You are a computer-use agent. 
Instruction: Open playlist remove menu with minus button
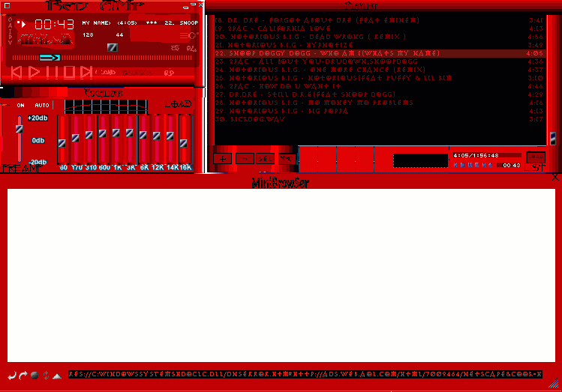tap(245, 159)
